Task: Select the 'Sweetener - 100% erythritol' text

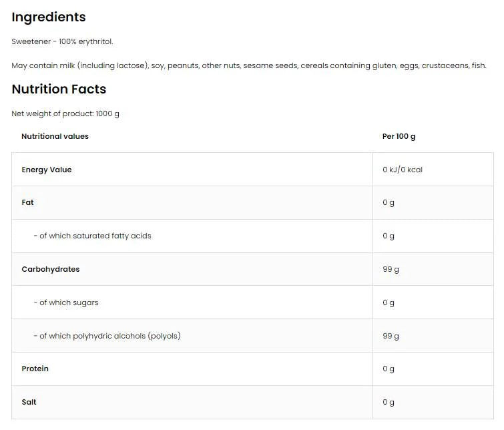Action: pyautogui.click(x=62, y=41)
